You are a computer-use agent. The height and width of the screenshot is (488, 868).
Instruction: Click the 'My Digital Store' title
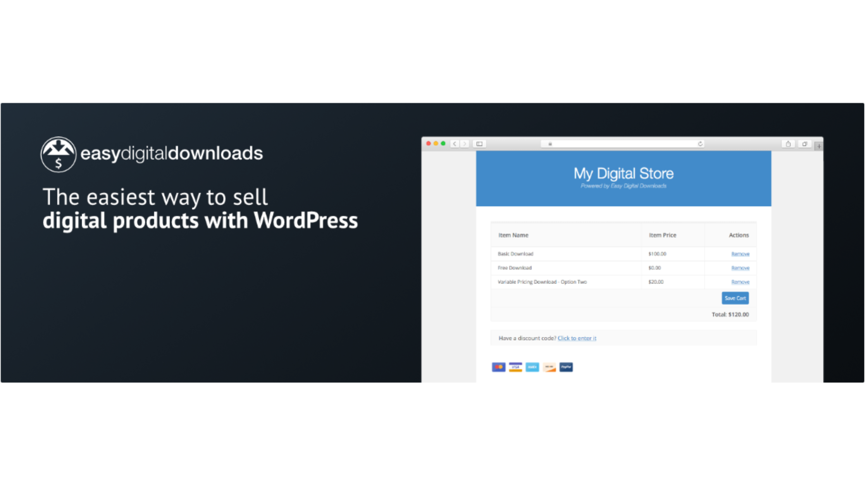[x=623, y=174]
